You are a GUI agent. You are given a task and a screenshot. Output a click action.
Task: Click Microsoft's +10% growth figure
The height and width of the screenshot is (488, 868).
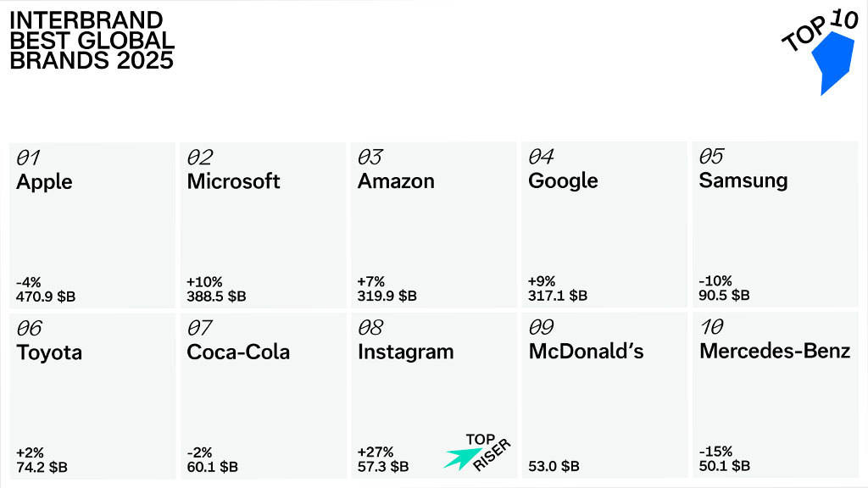point(203,281)
